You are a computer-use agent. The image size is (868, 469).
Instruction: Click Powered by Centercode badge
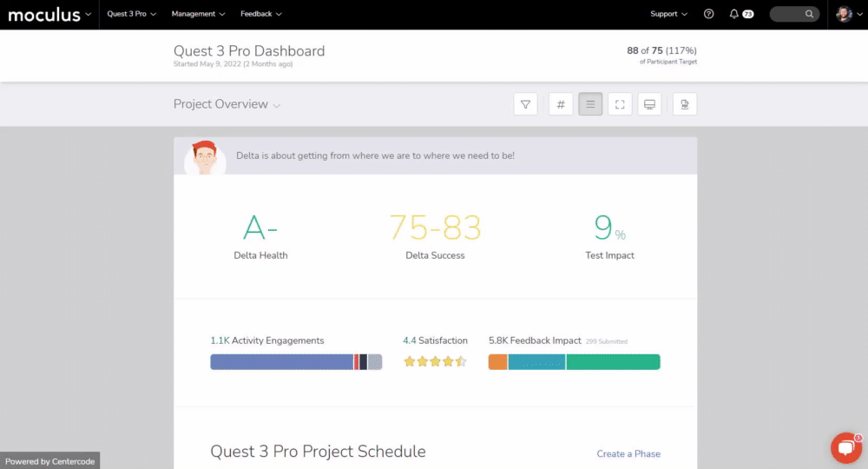[x=49, y=461]
